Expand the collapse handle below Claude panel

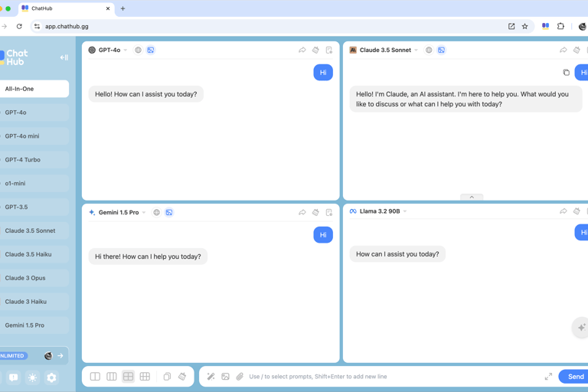click(x=472, y=197)
